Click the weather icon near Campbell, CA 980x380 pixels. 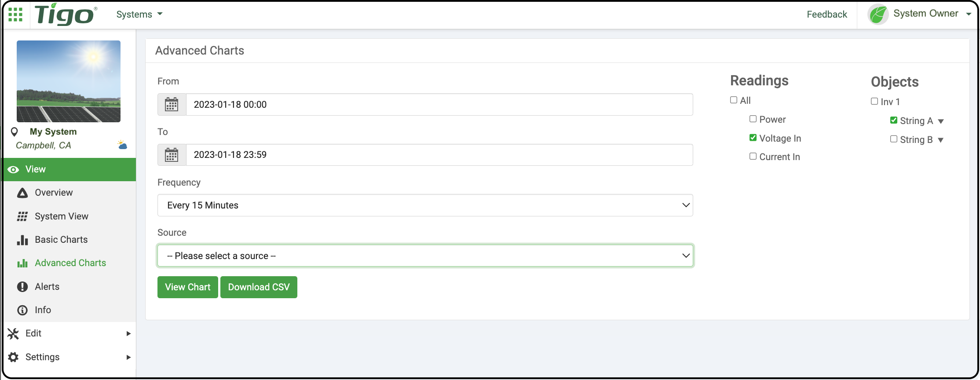point(122,145)
